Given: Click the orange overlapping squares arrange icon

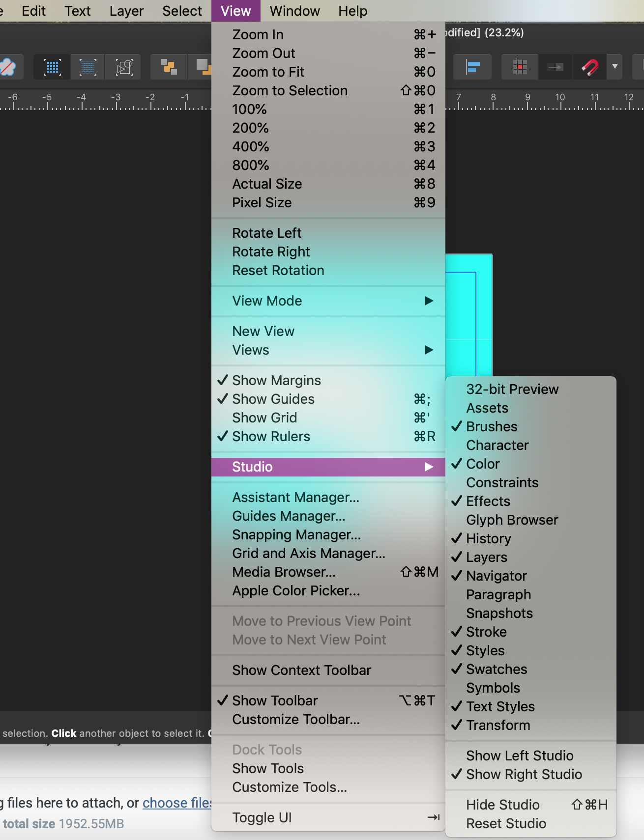Looking at the screenshot, I should coord(169,67).
